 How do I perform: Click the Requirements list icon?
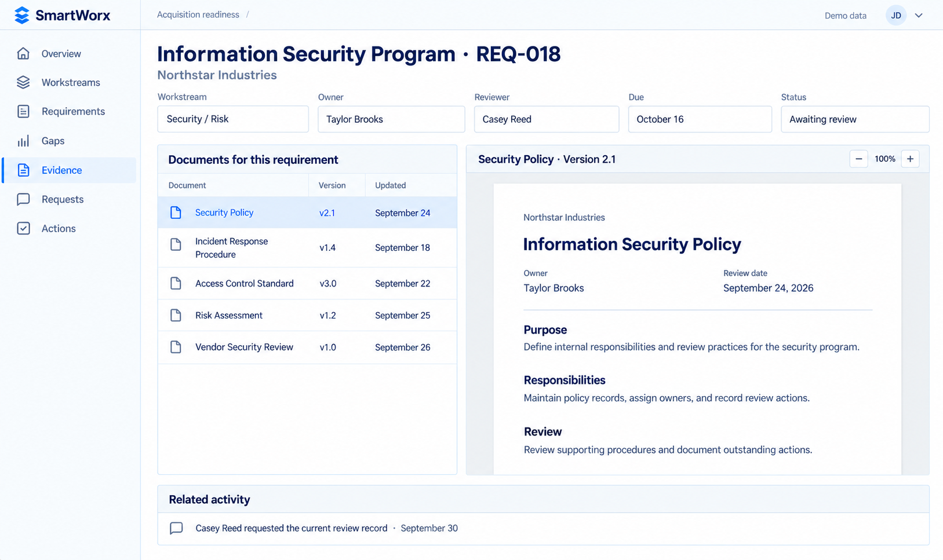(x=23, y=111)
